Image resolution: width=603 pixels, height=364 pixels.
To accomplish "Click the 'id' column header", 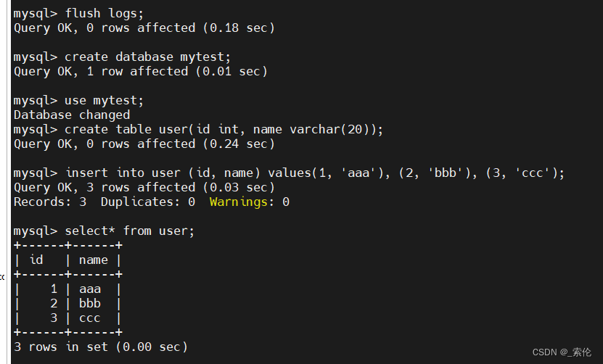I will (x=36, y=260).
